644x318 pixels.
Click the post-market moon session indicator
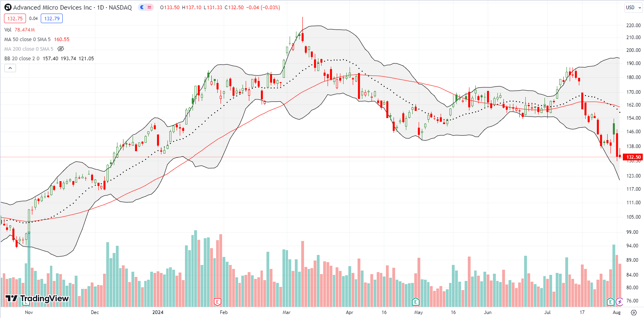[x=142, y=7]
